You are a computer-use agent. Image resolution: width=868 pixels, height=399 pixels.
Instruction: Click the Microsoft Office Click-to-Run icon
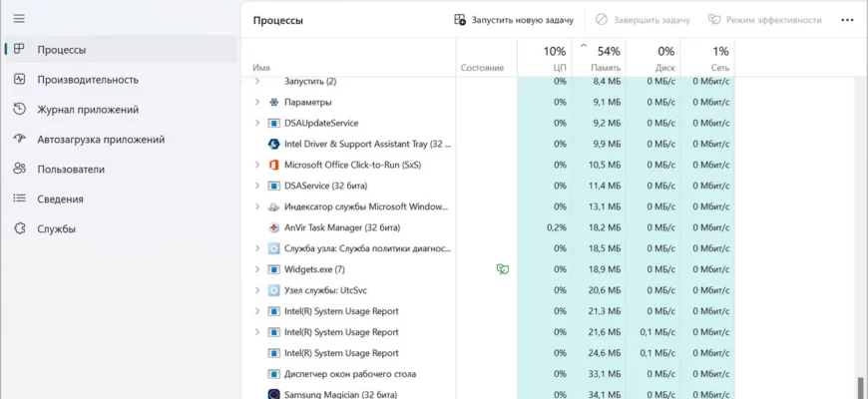click(273, 165)
